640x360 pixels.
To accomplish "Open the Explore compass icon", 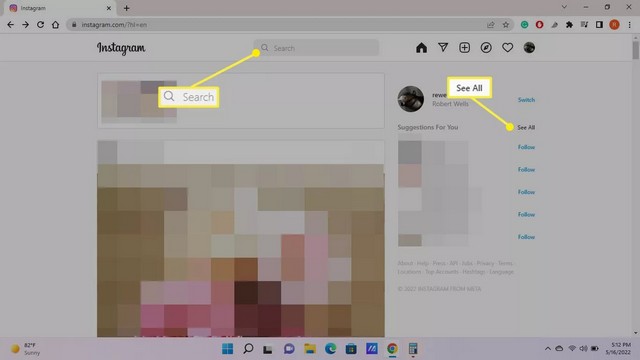I will coord(486,47).
